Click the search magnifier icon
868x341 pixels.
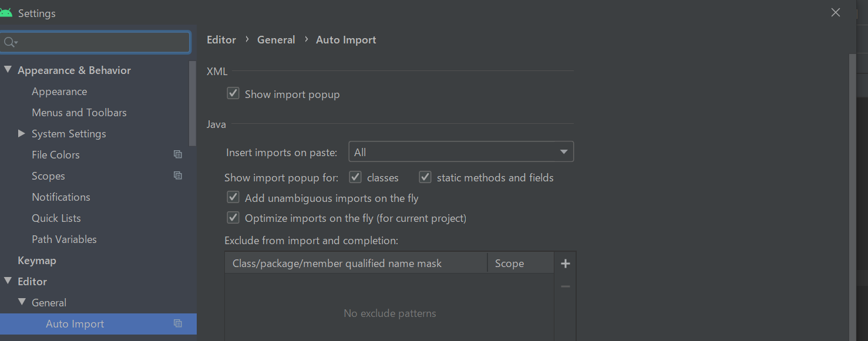(x=9, y=42)
